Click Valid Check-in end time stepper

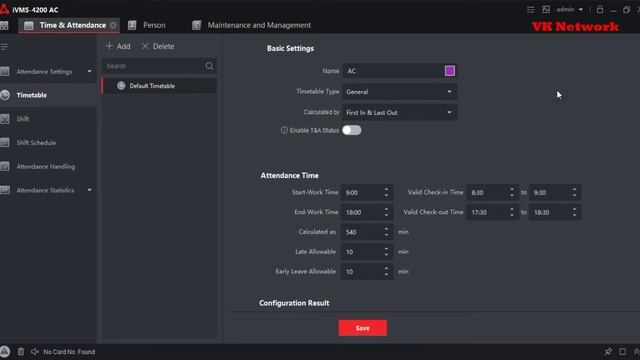[574, 192]
